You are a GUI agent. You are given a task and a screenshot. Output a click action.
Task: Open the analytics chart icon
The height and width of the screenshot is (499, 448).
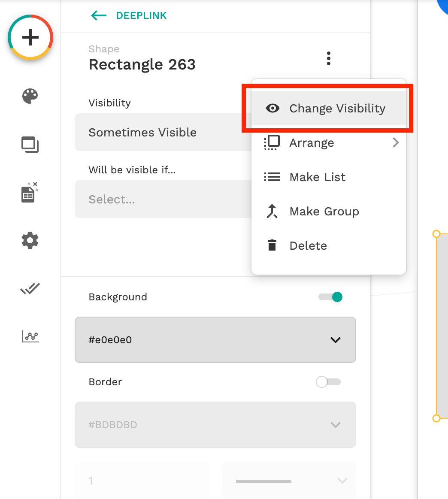pos(30,336)
